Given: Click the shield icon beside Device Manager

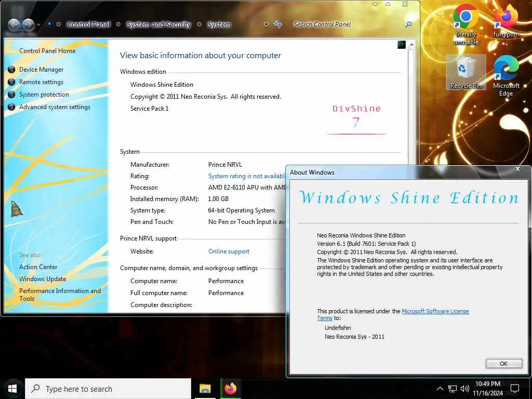Looking at the screenshot, I should [11, 70].
